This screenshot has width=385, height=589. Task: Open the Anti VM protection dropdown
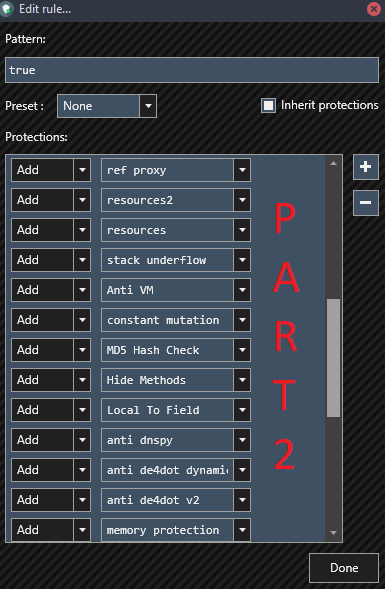(x=176, y=290)
